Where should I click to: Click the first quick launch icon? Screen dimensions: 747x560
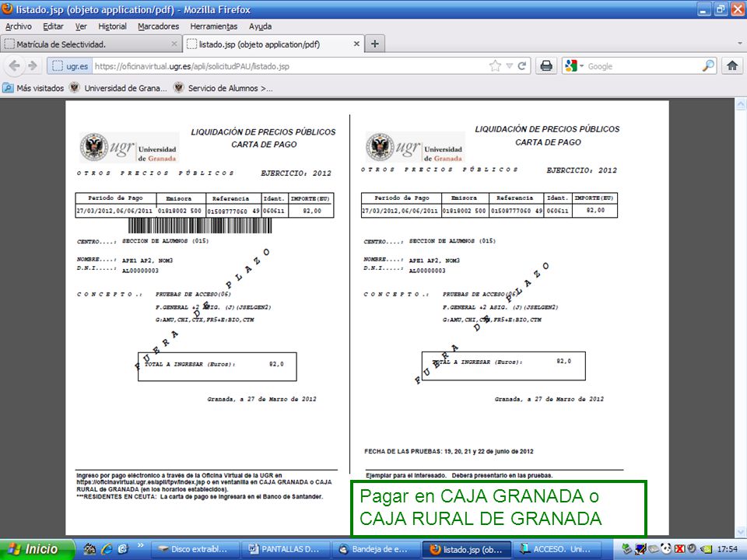coord(89,549)
